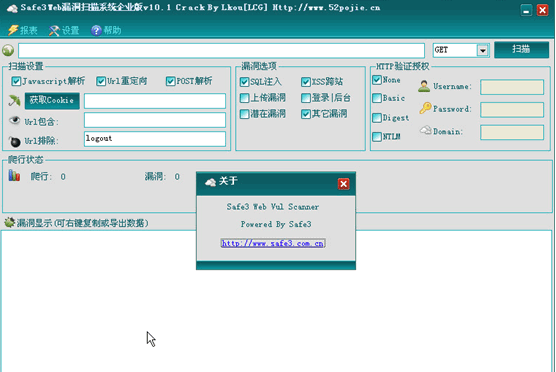Start scanning with the 扫描 button
556x372 pixels.
[521, 49]
